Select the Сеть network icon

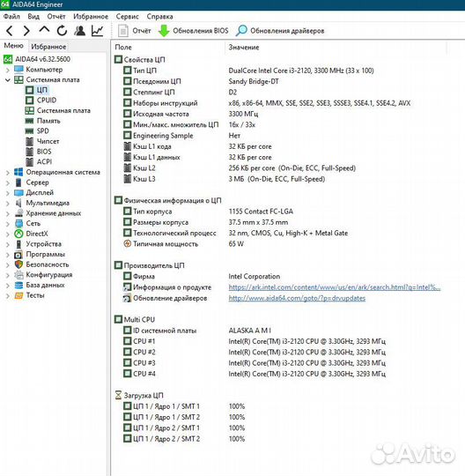click(18, 223)
